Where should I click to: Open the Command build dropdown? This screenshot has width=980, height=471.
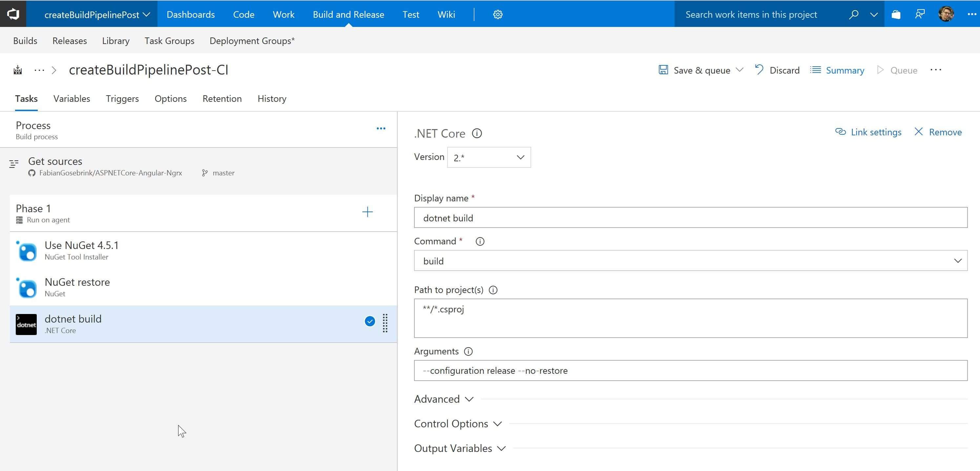pyautogui.click(x=690, y=261)
